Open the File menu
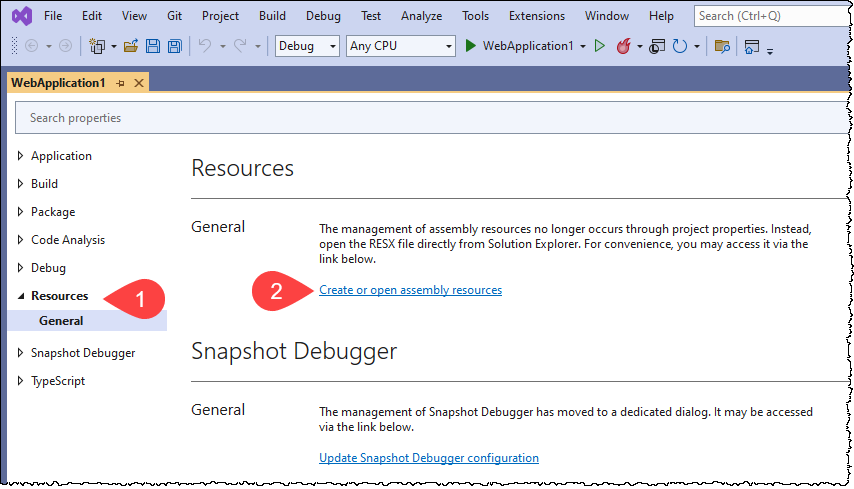This screenshot has height=489, width=854. [x=53, y=16]
